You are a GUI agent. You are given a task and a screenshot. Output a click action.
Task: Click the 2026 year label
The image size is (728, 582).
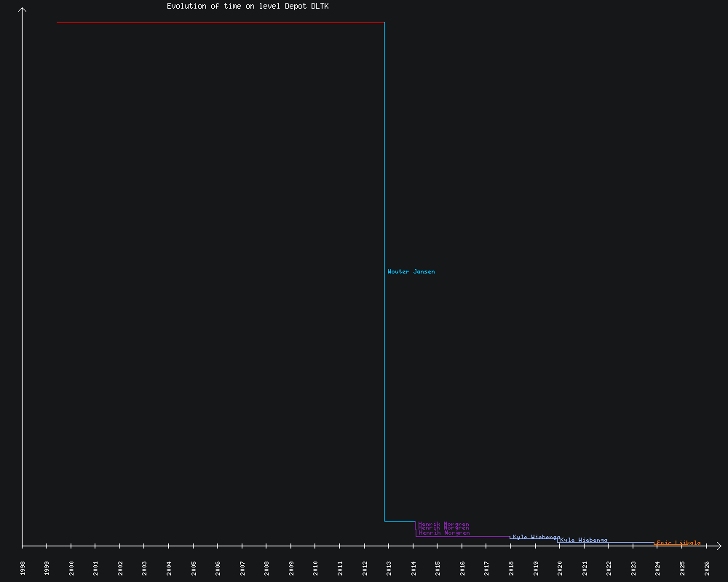click(x=707, y=568)
